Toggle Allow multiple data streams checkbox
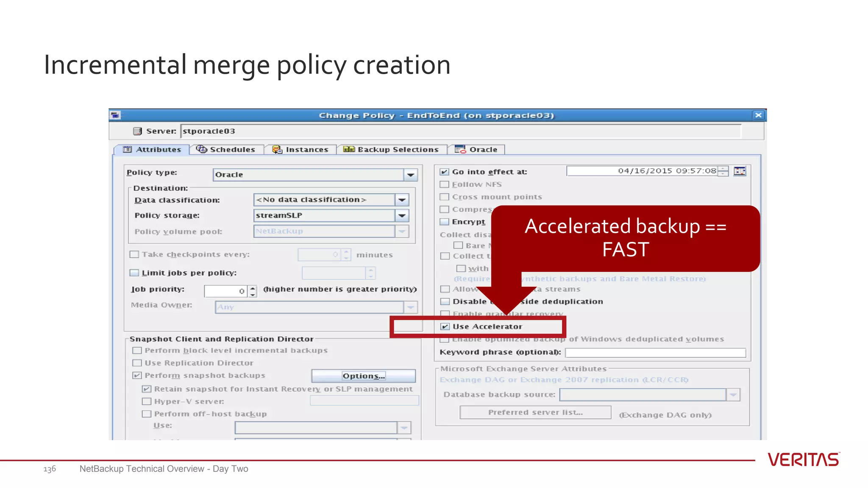Viewport: 868px width, 488px height. [445, 289]
